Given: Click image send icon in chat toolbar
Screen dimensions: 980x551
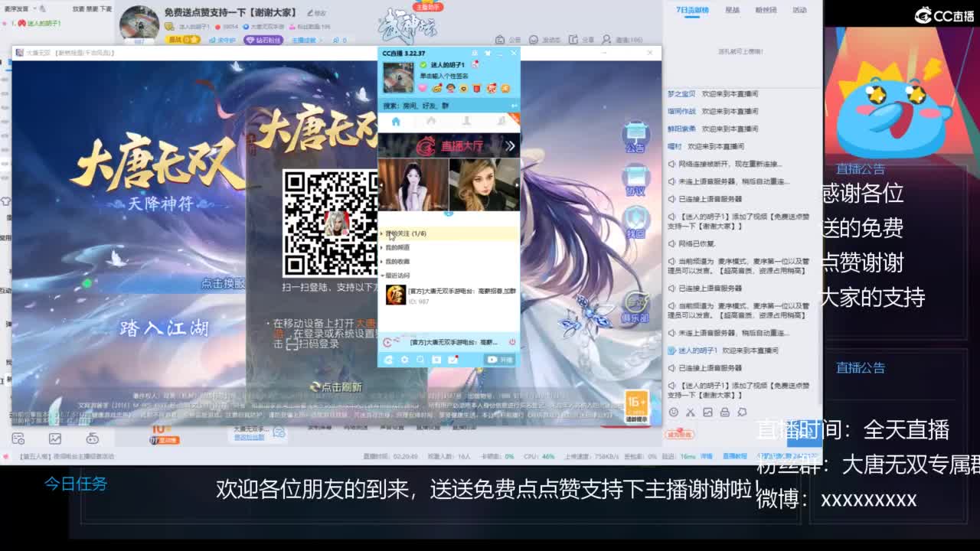Looking at the screenshot, I should pyautogui.click(x=707, y=412).
